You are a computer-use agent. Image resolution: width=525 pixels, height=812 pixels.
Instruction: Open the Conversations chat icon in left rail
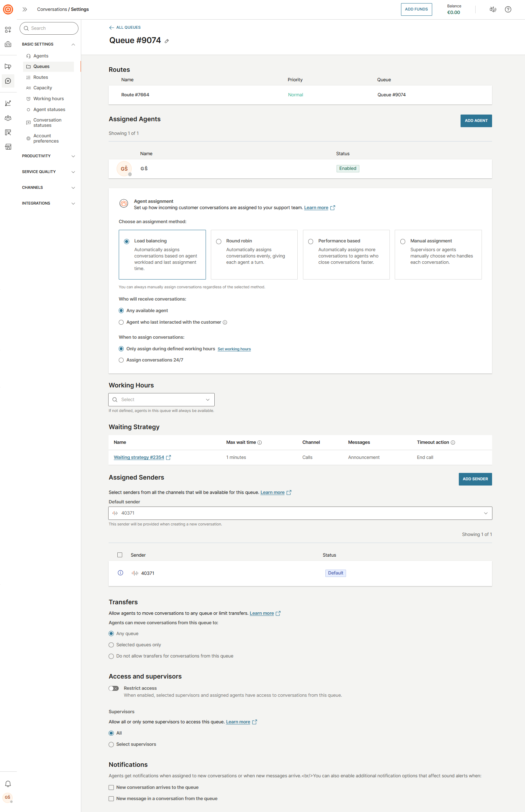8,81
